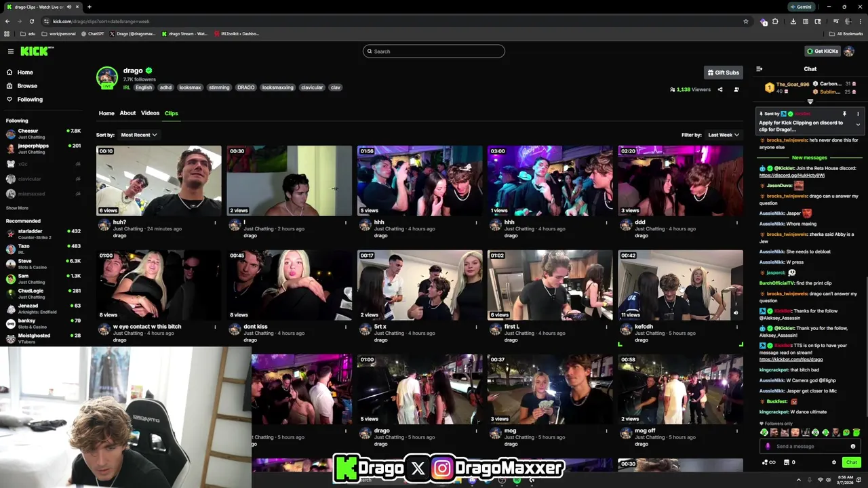Go to Home in the sidebar
868x488 pixels.
pos(25,73)
